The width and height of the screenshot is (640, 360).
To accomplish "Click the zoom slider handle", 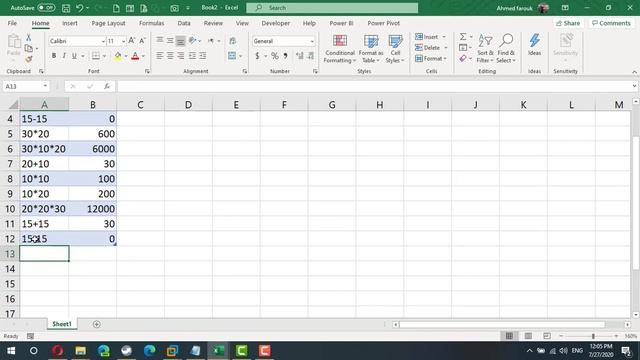I will pyautogui.click(x=593, y=336).
